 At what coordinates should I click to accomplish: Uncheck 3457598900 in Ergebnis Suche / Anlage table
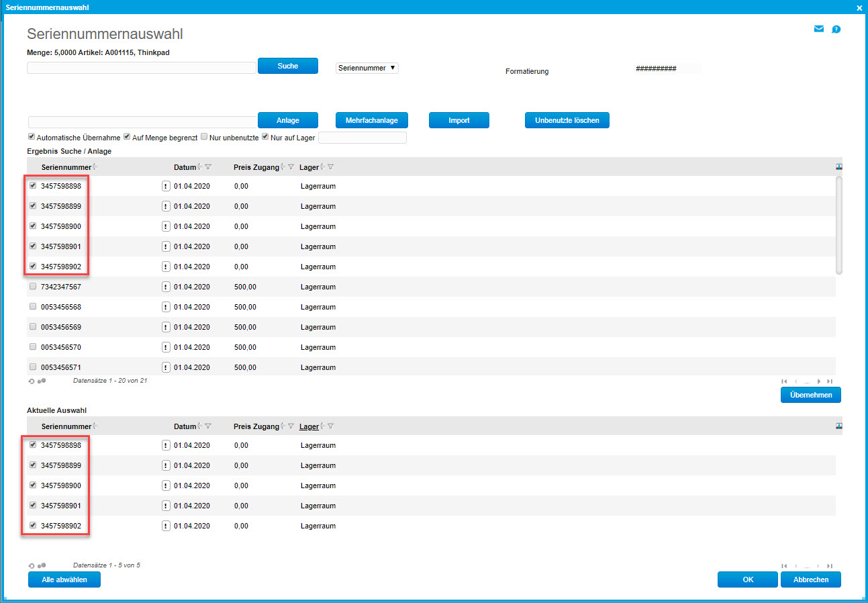click(x=33, y=226)
